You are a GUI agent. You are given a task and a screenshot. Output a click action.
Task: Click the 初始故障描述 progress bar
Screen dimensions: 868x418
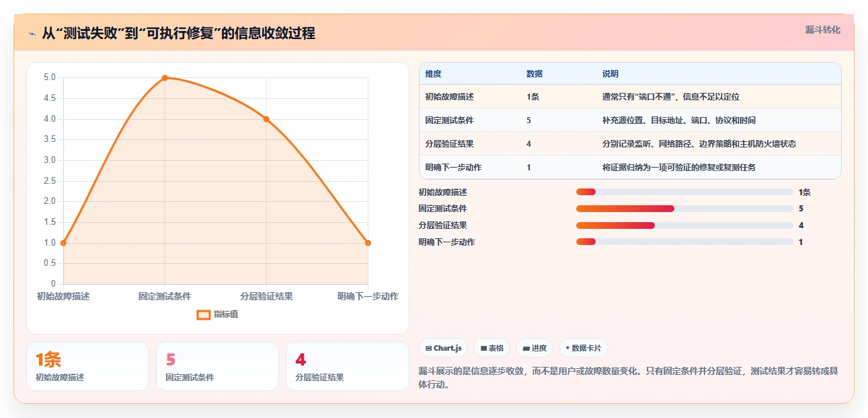[x=684, y=193]
